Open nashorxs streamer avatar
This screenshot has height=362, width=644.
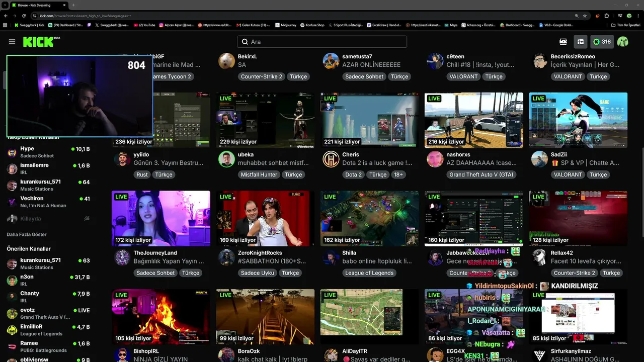(x=435, y=159)
